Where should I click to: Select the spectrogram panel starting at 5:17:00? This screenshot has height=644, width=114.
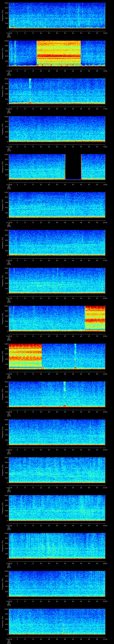(x=57, y=129)
